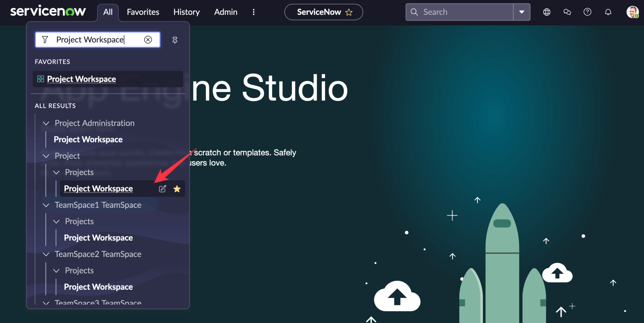Click the global Search field
The width and height of the screenshot is (644, 323).
coord(459,12)
